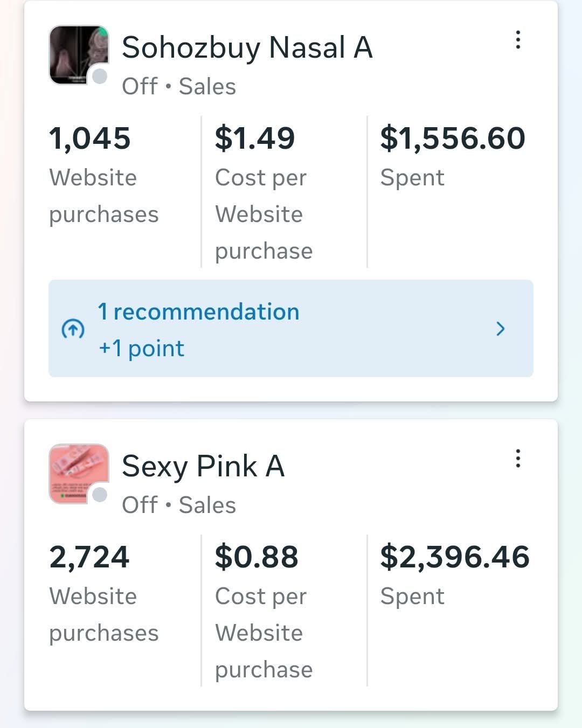This screenshot has width=582, height=728.
Task: Click the $1.49 cost per purchase metric
Action: pyautogui.click(x=254, y=138)
